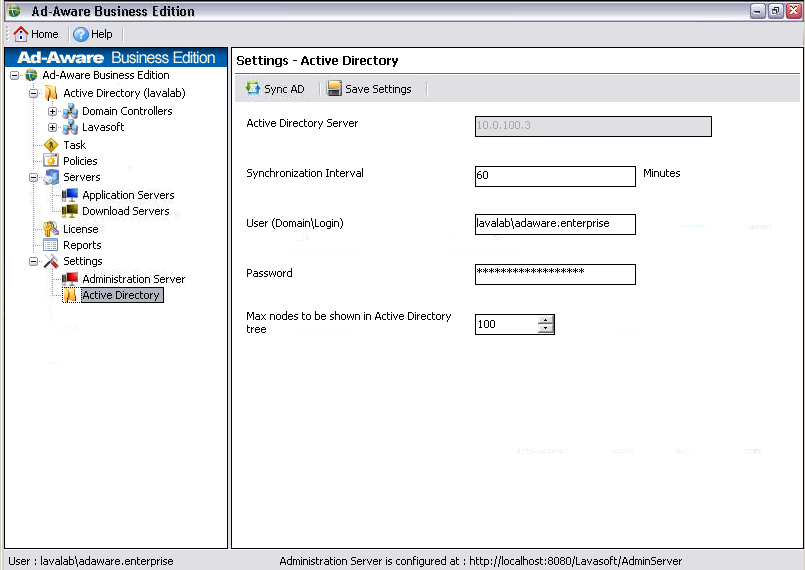The width and height of the screenshot is (805, 570).
Task: Open the Help toolbar item
Action: click(x=93, y=34)
